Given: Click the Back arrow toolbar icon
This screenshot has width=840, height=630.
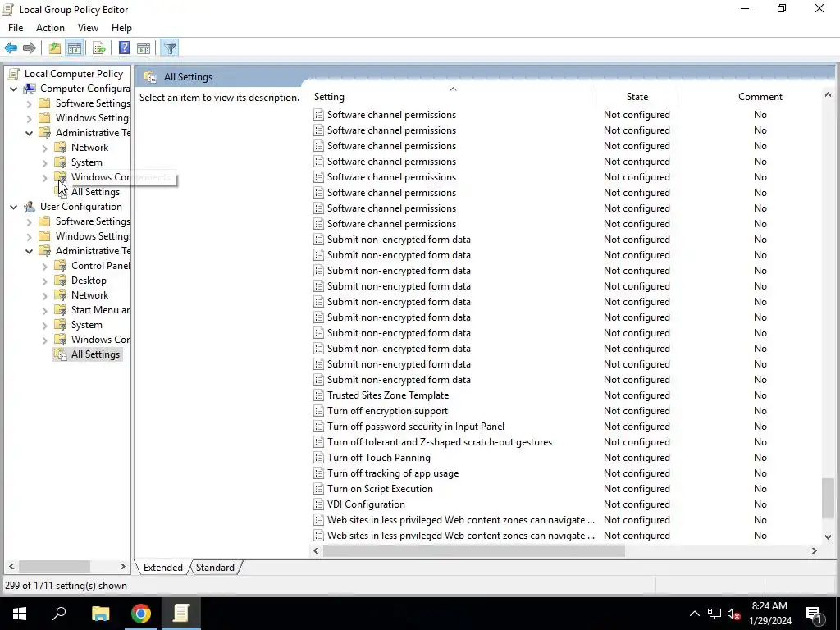Looking at the screenshot, I should click(11, 48).
